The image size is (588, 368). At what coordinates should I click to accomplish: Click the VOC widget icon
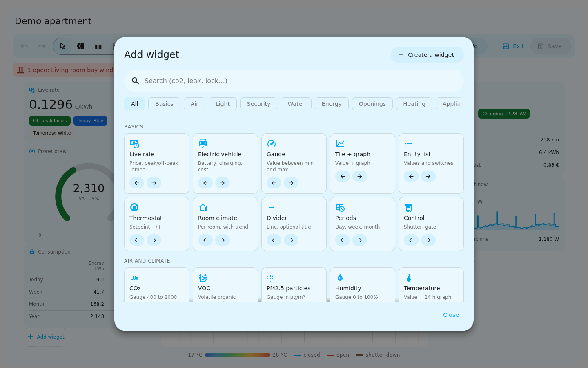203,278
